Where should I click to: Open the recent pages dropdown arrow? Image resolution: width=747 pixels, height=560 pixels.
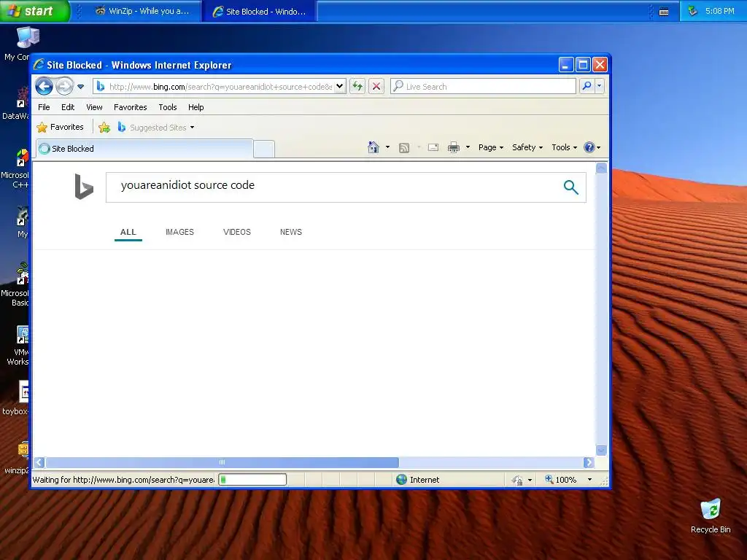click(80, 87)
